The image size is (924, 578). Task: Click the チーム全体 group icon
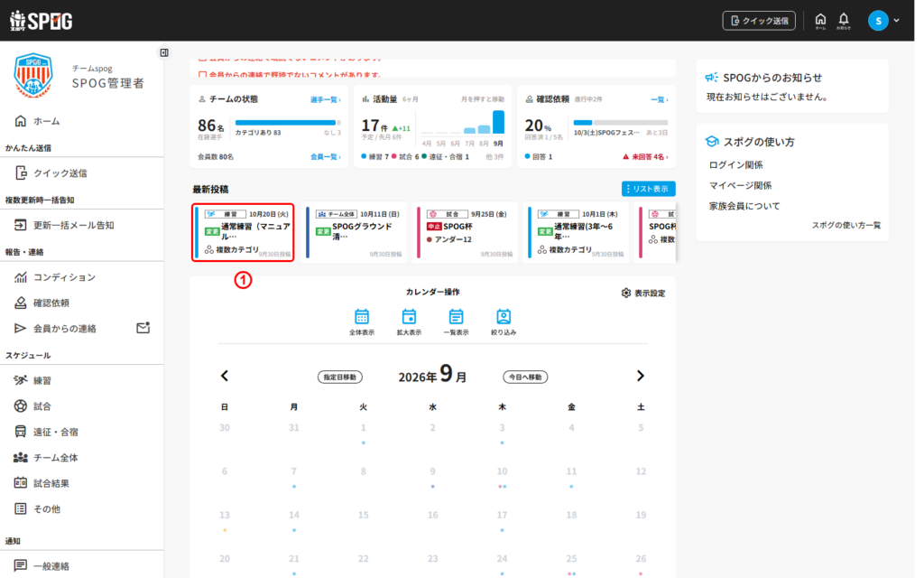21,458
